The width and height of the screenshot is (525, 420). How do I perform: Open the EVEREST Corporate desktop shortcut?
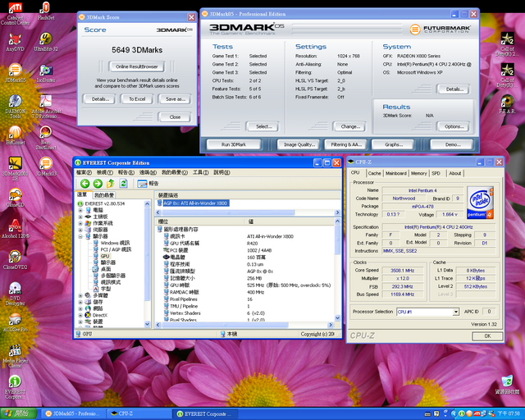[15, 387]
